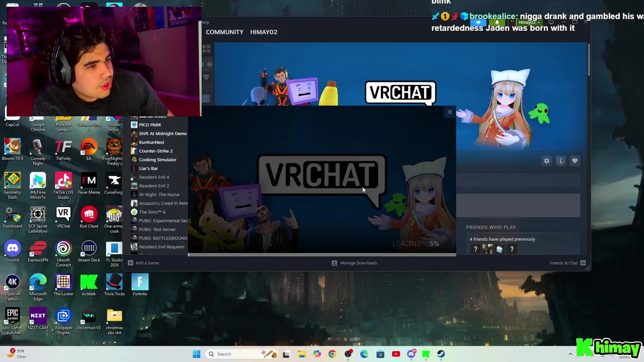Select Shift At Midnight Demo in library

tap(158, 133)
